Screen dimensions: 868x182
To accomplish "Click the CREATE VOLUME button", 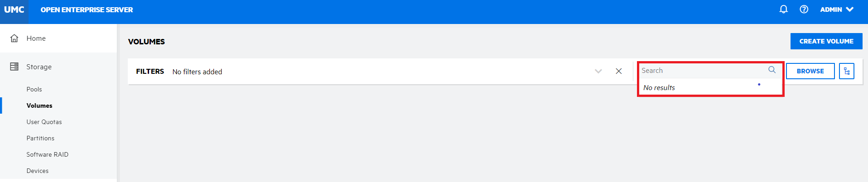I will click(x=826, y=41).
